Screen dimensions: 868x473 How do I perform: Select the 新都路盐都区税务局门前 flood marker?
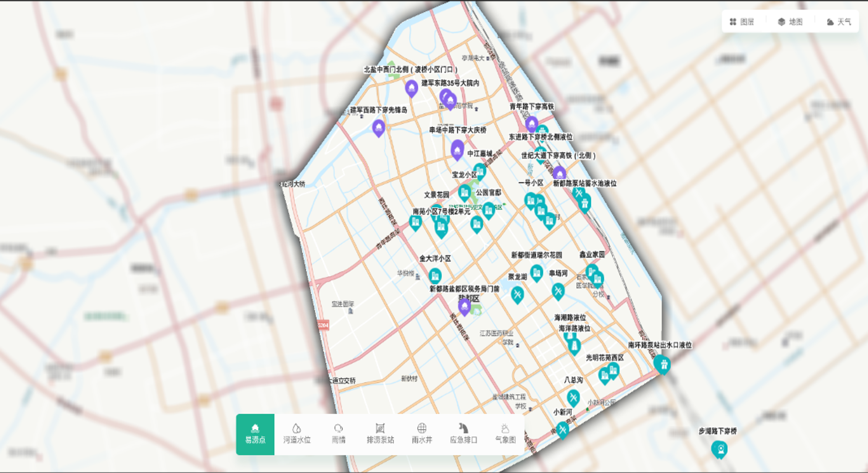coord(464,306)
